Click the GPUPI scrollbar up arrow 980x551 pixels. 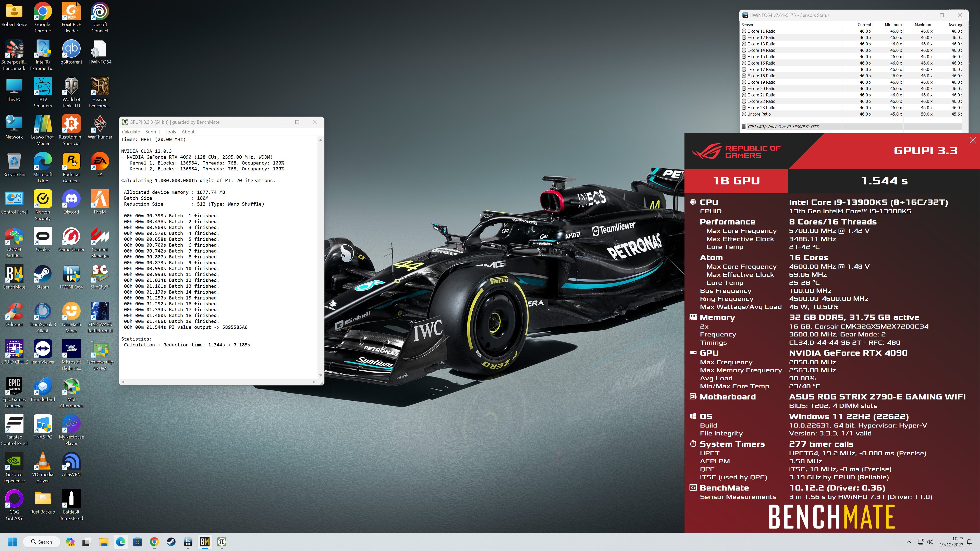tap(320, 140)
